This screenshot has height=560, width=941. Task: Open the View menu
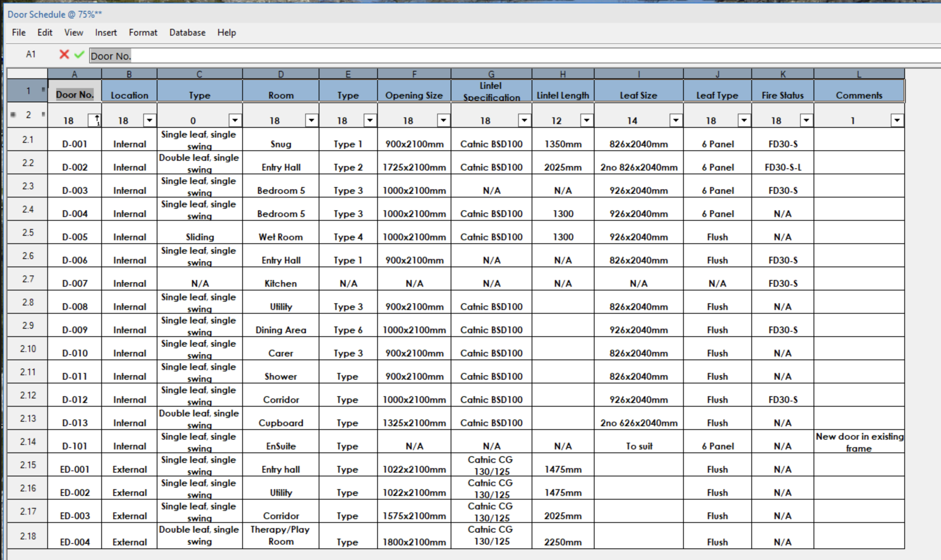point(73,33)
